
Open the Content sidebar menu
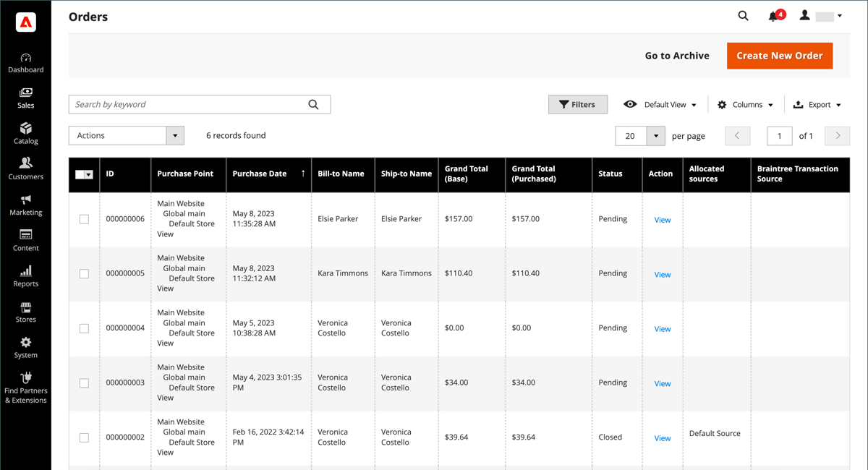(25, 239)
